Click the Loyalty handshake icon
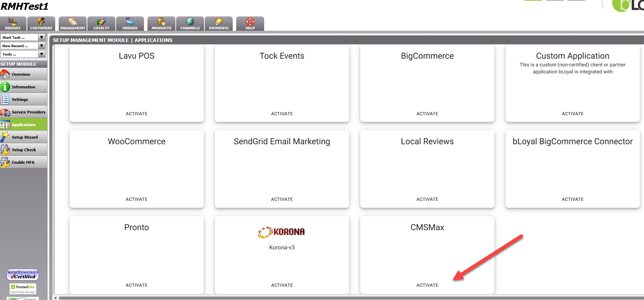Screen dimensions: 644x300 point(101,22)
